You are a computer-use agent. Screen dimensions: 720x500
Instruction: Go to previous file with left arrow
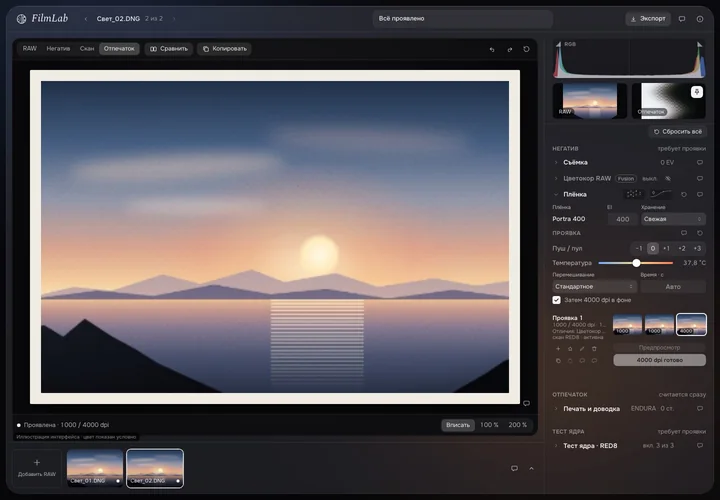click(x=85, y=19)
